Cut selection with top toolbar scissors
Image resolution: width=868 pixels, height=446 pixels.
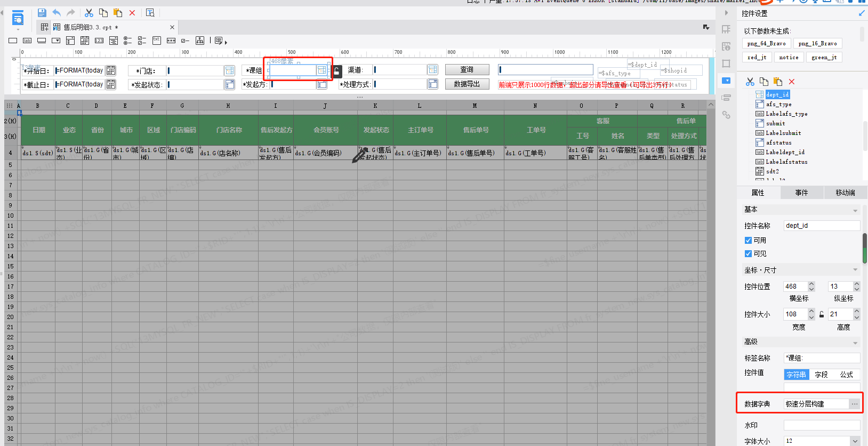point(89,13)
